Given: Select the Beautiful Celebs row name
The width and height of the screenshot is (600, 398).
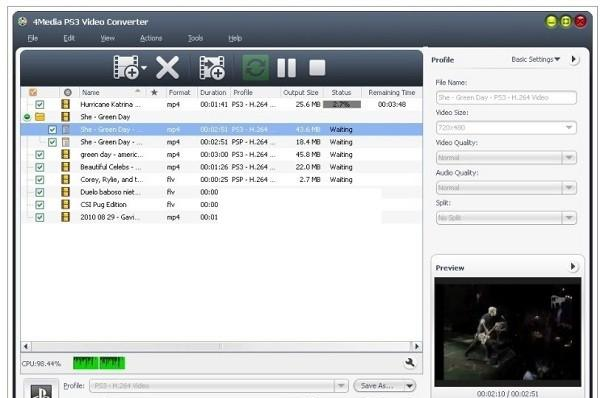Looking at the screenshot, I should coord(111,167).
